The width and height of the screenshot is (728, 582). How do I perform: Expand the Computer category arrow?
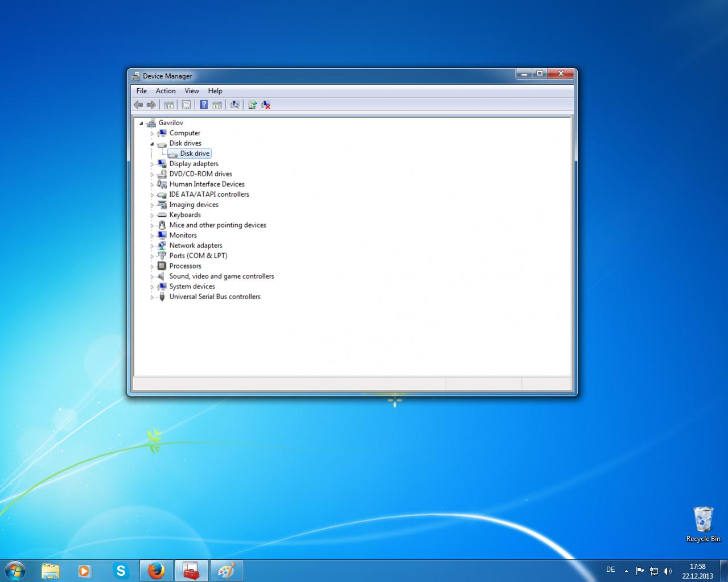click(x=152, y=133)
